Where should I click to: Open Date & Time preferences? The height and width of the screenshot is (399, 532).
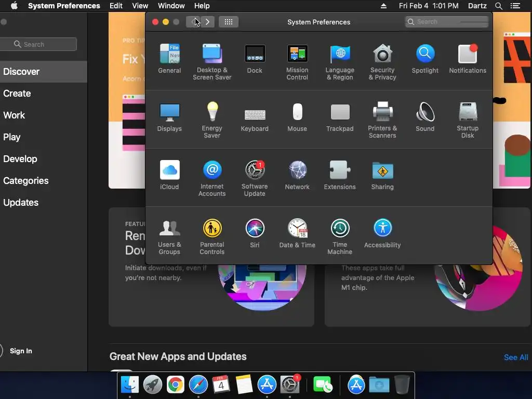(297, 233)
